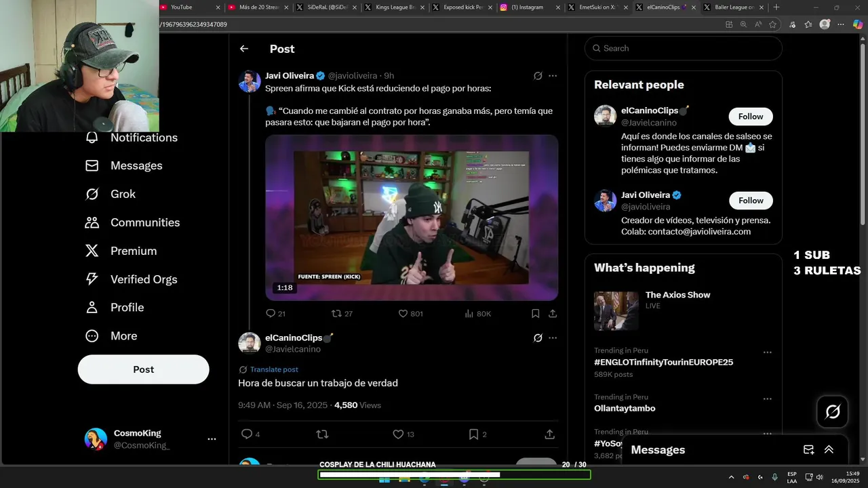Go back using the Post arrow
Viewport: 868px width, 488px height.
tap(244, 49)
